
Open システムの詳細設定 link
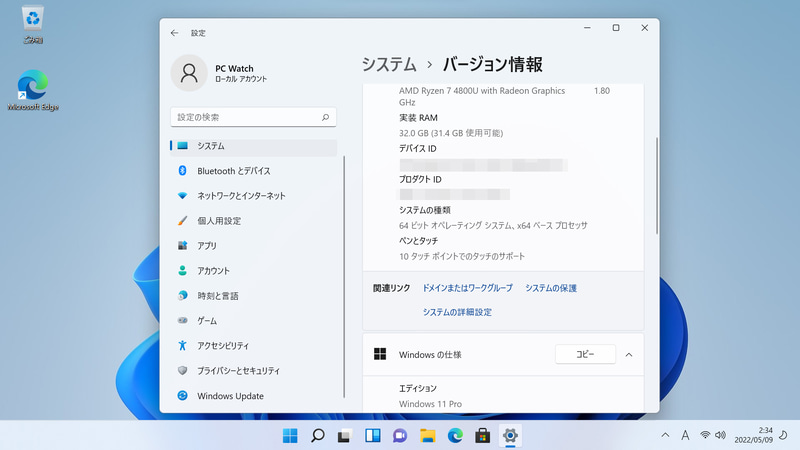[457, 312]
